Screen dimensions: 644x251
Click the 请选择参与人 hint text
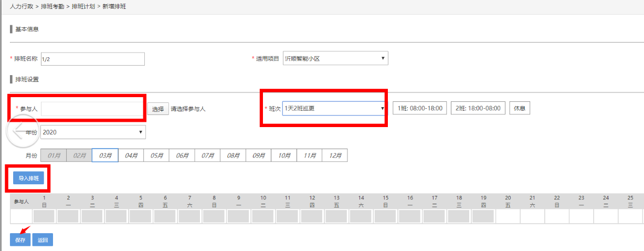pos(188,109)
